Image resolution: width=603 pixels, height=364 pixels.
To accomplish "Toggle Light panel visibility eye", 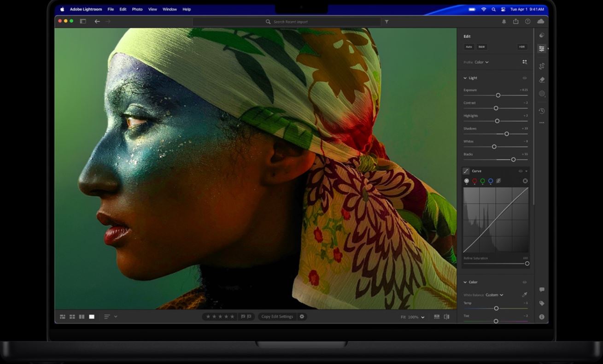I will click(524, 78).
